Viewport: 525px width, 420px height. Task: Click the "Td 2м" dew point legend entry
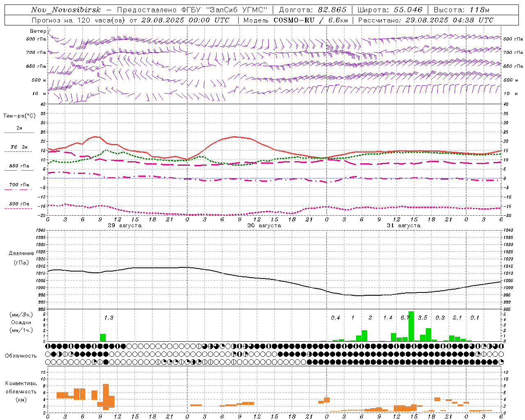click(x=19, y=147)
